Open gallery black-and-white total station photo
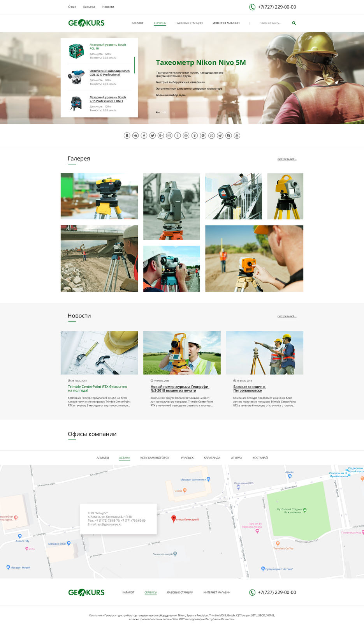This screenshot has width=364, height=630. tap(172, 206)
